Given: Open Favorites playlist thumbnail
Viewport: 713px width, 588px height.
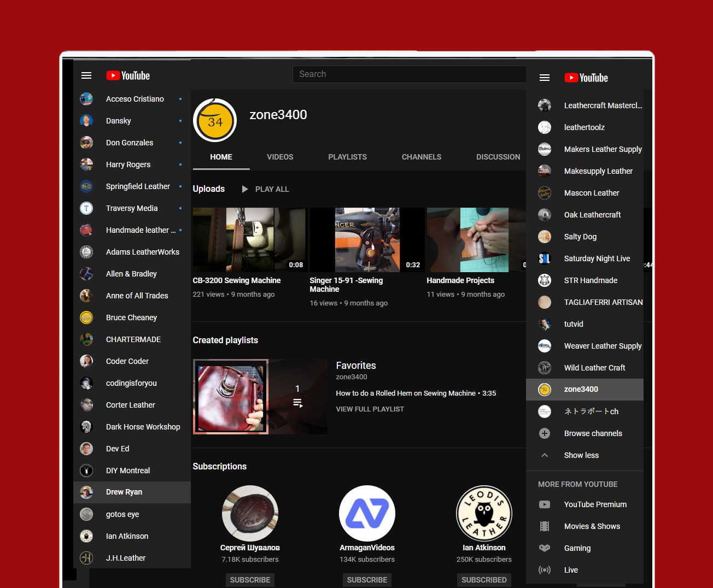Looking at the screenshot, I should (x=260, y=397).
